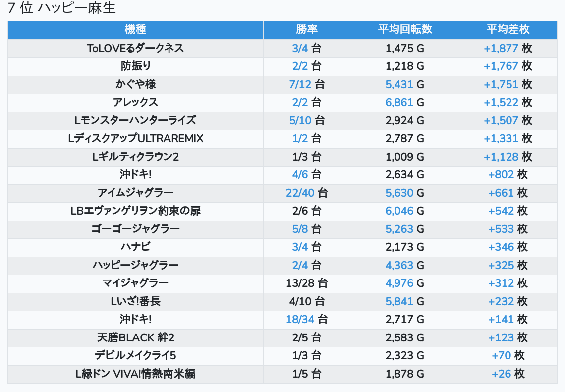The width and height of the screenshot is (565, 392).
Task: Click the 平均回転数 column header
Action: point(404,30)
